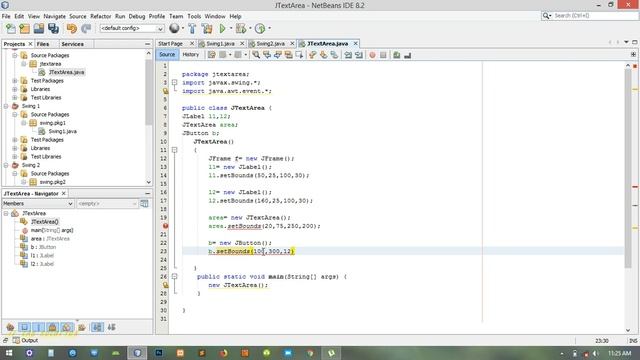Switch to the Files tab
Viewport: 640px width, 360px height.
(43, 44)
